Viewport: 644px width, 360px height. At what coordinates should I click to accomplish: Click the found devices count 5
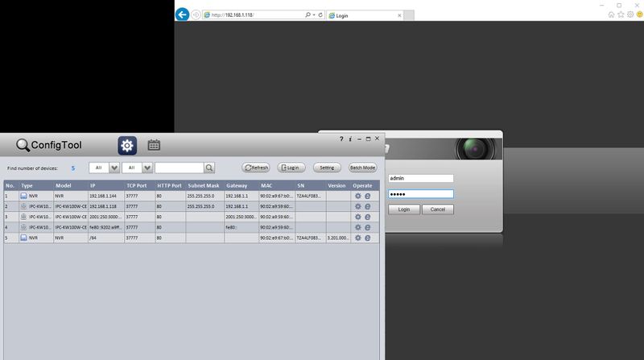coord(73,168)
